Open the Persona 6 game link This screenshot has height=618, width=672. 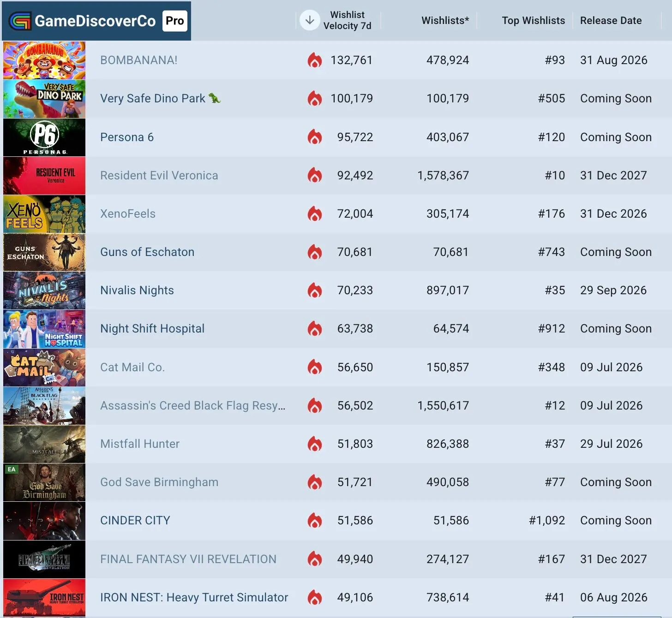click(127, 137)
